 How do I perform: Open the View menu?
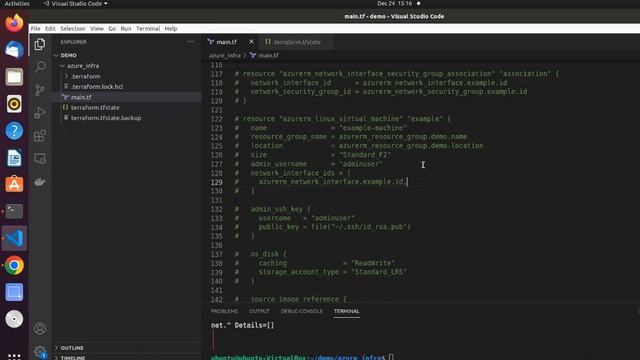97,29
